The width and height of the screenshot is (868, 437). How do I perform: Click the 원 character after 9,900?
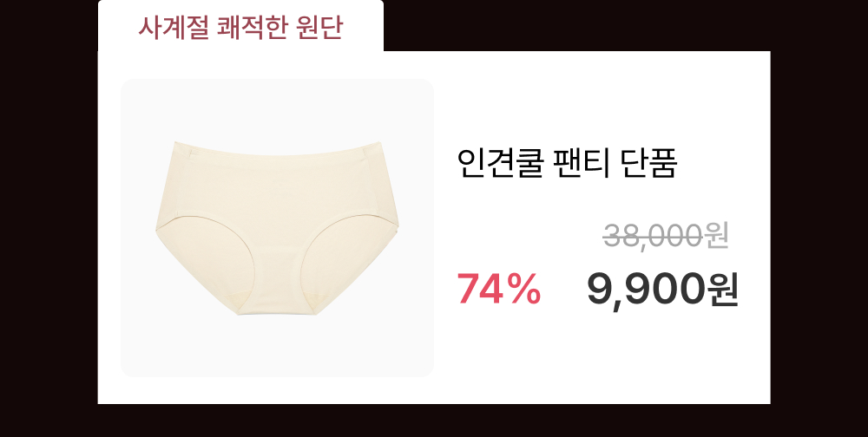723,290
